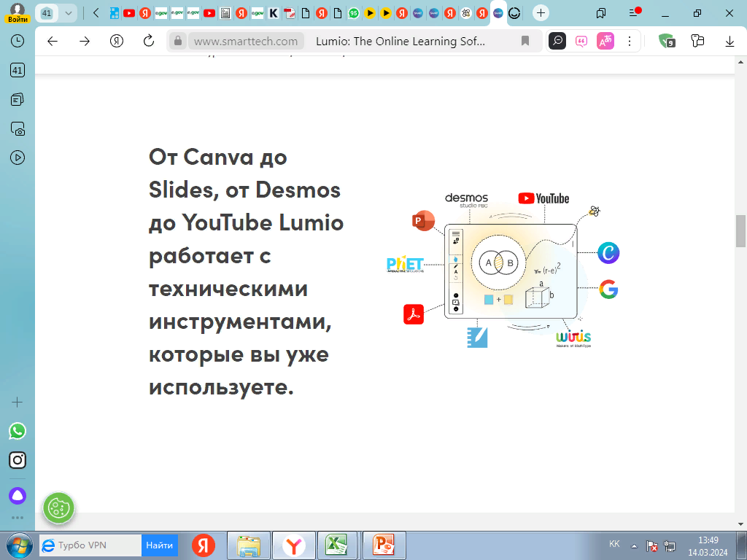Go back to the previous page
Screen dimensions: 747x560
(53, 42)
